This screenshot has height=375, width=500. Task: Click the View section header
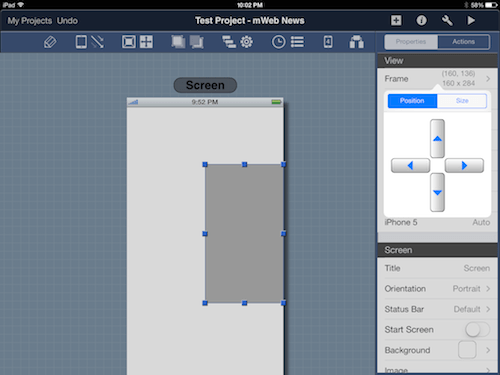click(x=437, y=61)
